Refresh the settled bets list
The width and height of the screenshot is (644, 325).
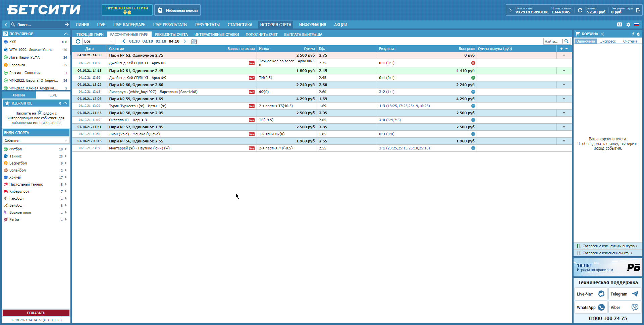point(78,42)
